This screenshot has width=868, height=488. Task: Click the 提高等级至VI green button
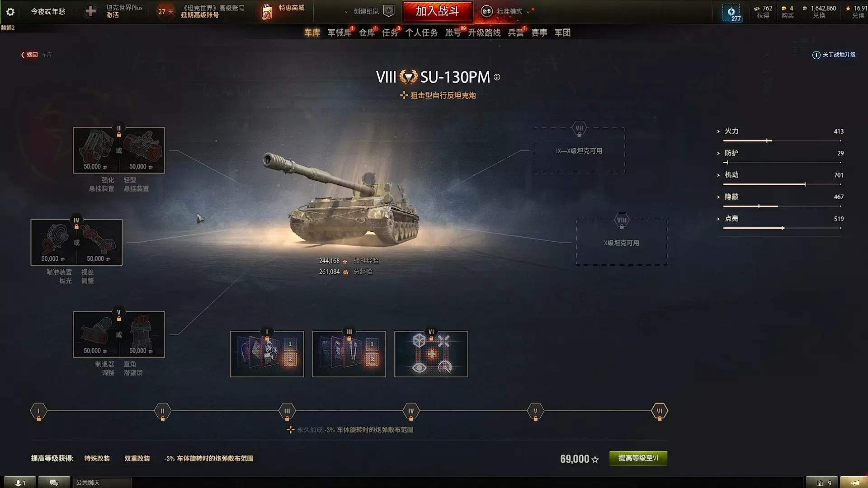638,458
